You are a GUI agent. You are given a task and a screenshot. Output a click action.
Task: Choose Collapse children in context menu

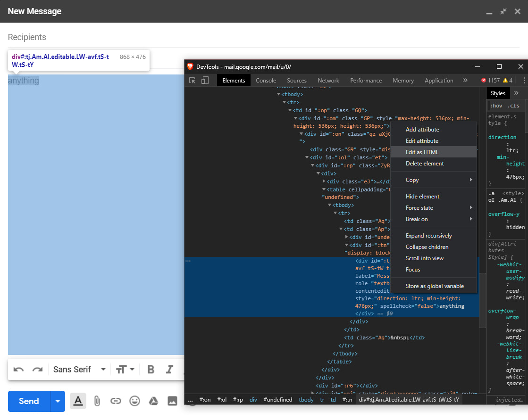434,247
